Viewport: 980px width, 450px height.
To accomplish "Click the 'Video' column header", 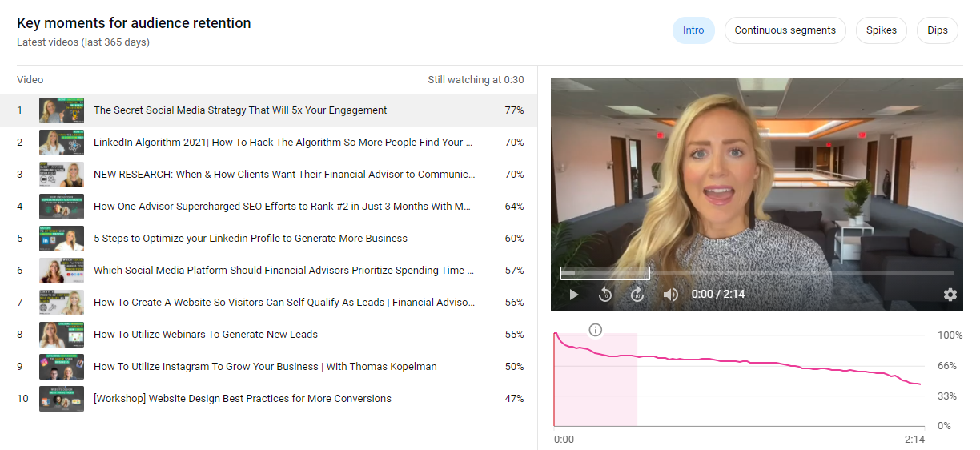I will [x=30, y=80].
